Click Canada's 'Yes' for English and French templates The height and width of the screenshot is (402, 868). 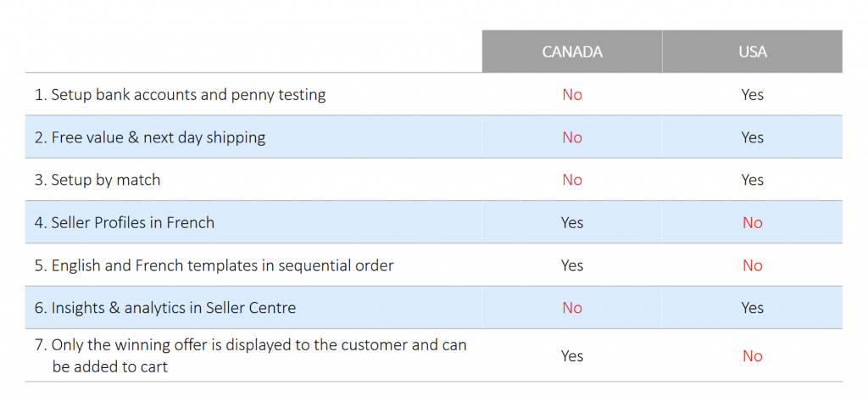[572, 265]
